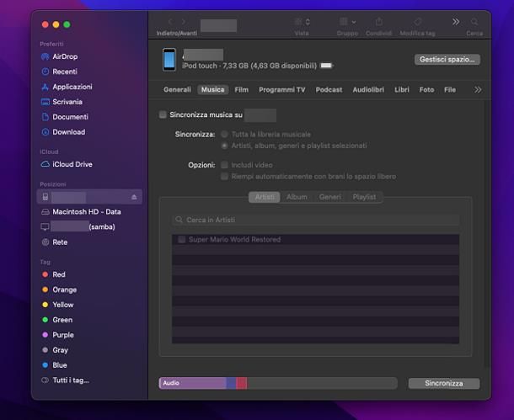Tick the Includi video checkbox
Viewport: 514px width, 420px height.
(225, 165)
